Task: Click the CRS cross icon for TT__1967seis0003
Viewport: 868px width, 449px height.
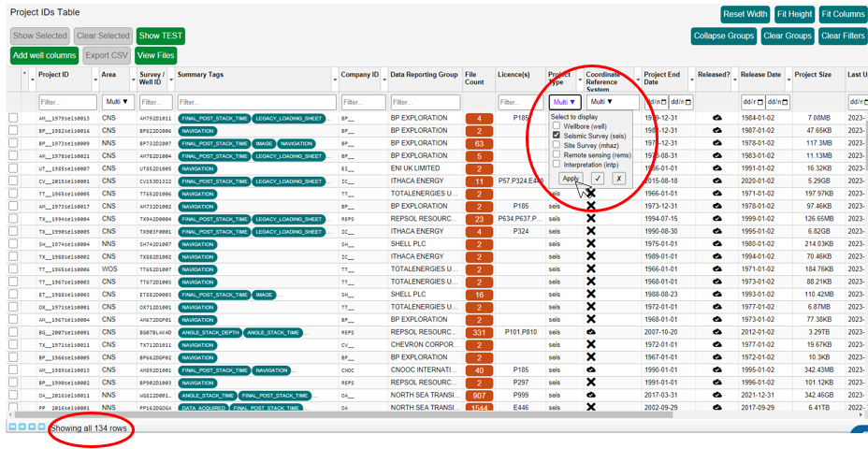Action: [590, 282]
